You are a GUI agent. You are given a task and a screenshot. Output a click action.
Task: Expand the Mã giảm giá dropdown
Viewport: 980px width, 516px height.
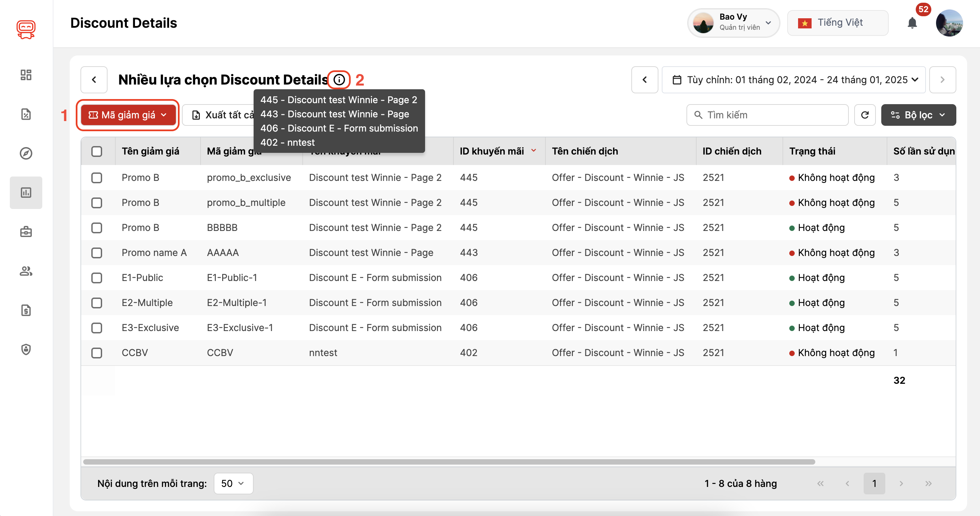(128, 115)
